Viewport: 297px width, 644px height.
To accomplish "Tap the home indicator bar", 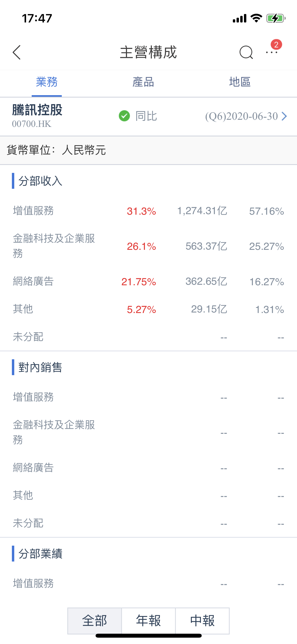I will pos(148,636).
